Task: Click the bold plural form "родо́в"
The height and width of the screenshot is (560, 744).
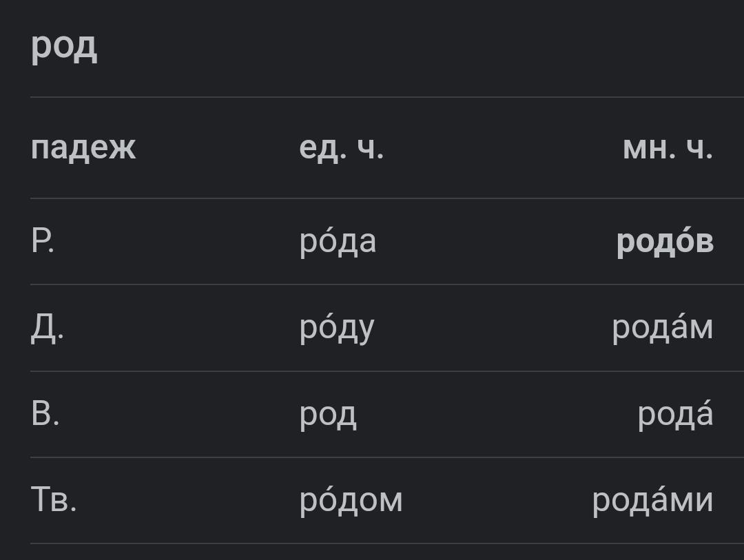Action: [665, 242]
